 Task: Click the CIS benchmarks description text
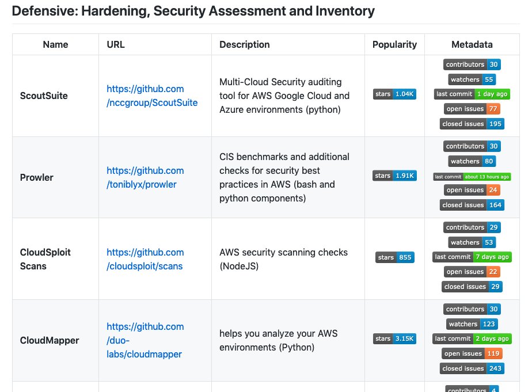coord(284,177)
